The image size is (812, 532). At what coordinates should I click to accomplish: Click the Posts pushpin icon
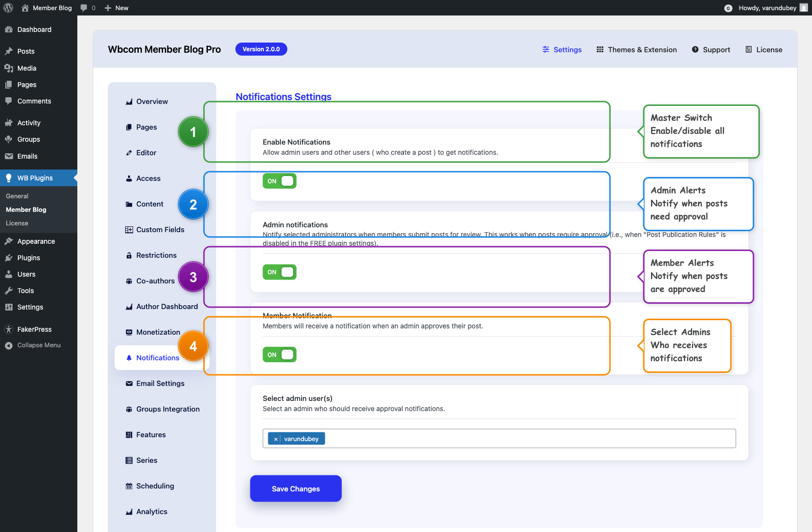pyautogui.click(x=9, y=51)
